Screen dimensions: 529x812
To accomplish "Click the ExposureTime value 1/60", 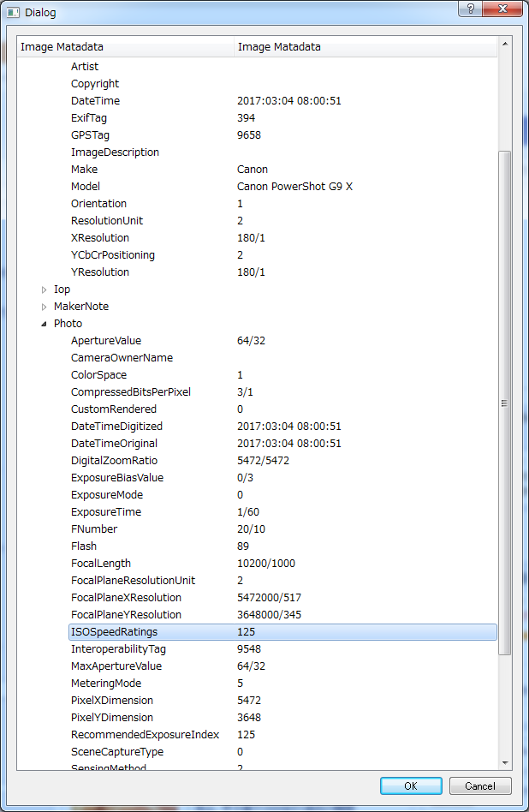I will click(x=248, y=511).
